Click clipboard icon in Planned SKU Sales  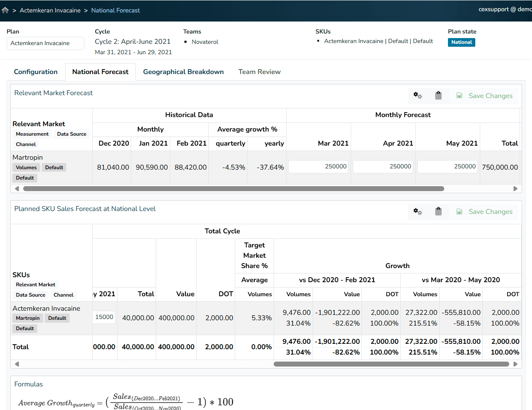438,211
